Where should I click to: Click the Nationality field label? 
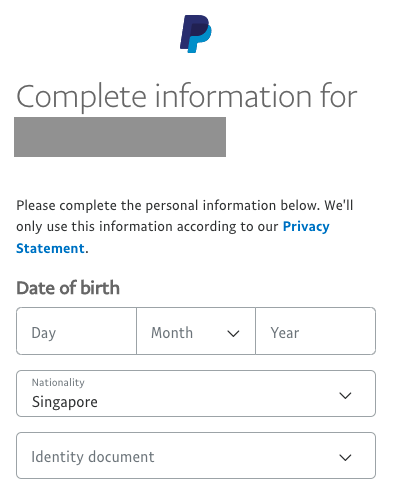(x=58, y=382)
